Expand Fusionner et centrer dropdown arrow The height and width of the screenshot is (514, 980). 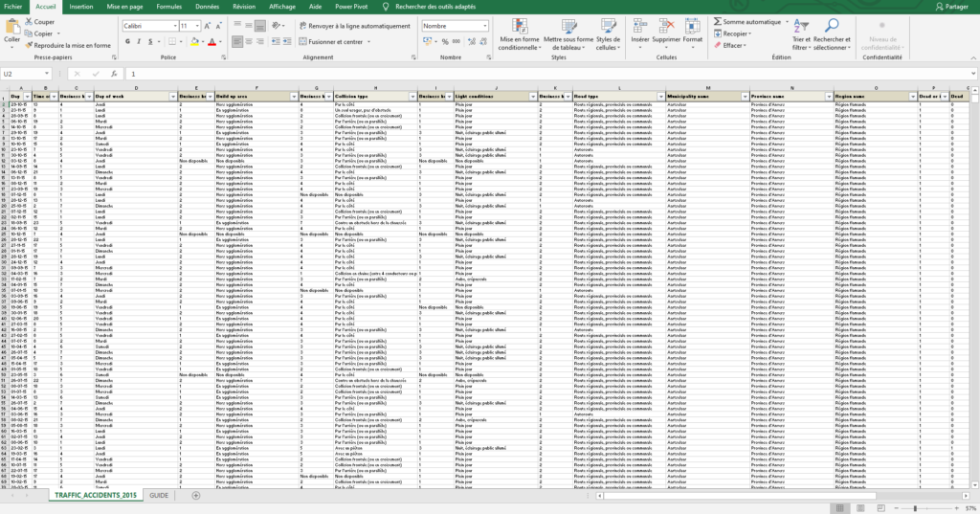pyautogui.click(x=368, y=42)
